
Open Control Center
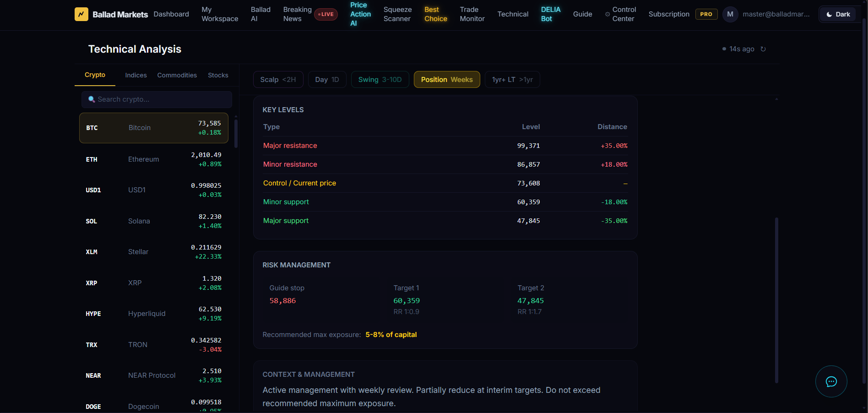click(624, 14)
